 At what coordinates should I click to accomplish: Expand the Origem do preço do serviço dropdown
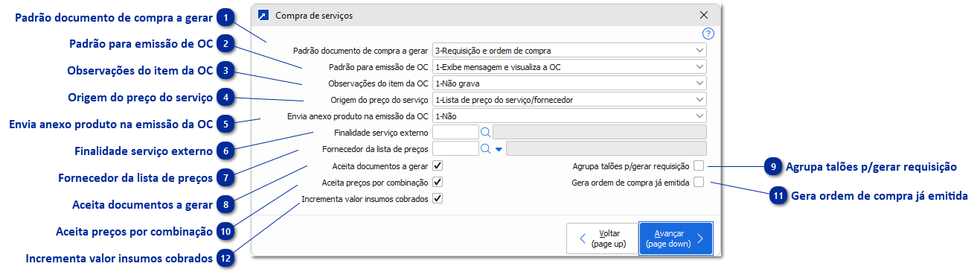[x=569, y=100]
